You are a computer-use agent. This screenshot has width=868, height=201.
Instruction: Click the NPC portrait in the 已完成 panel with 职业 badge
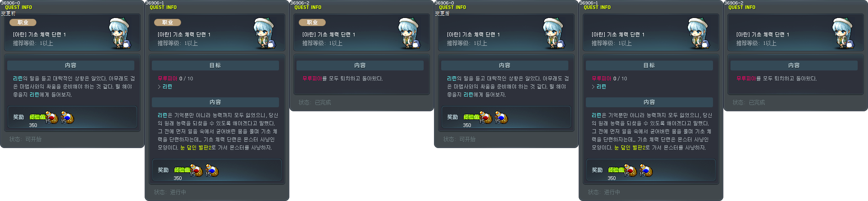pos(408,33)
